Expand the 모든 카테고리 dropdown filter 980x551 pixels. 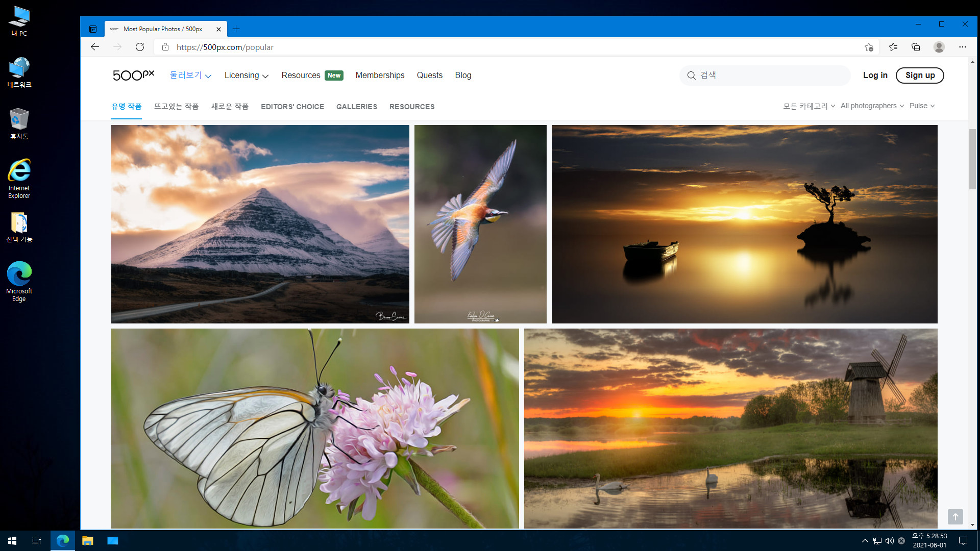(807, 106)
